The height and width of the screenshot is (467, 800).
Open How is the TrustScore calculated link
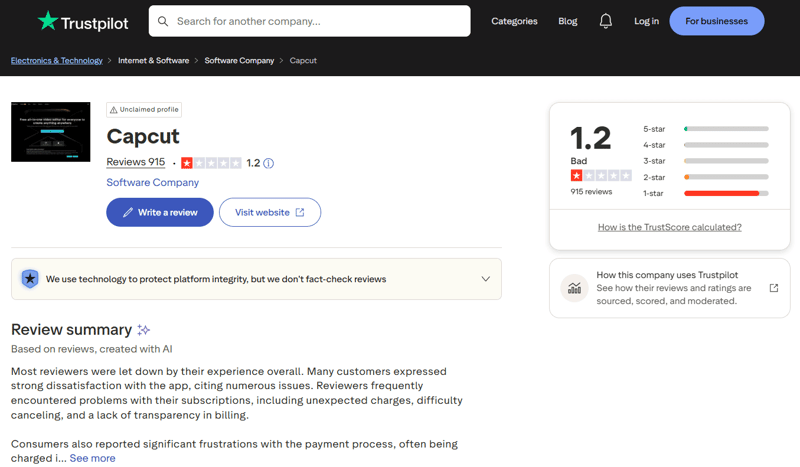point(669,227)
